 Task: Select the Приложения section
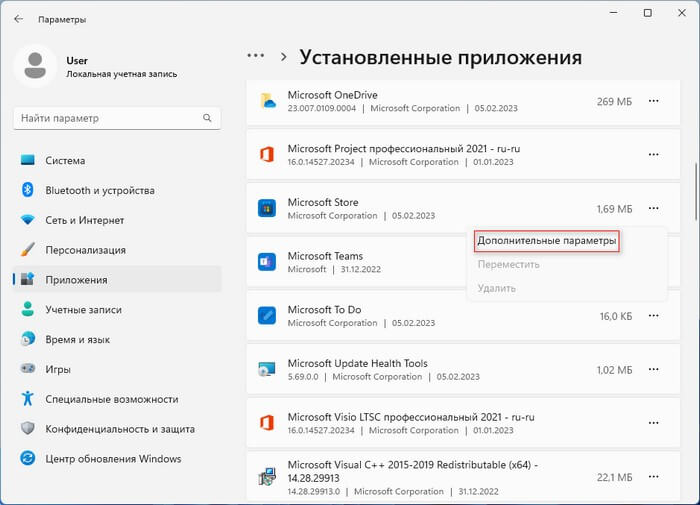117,280
